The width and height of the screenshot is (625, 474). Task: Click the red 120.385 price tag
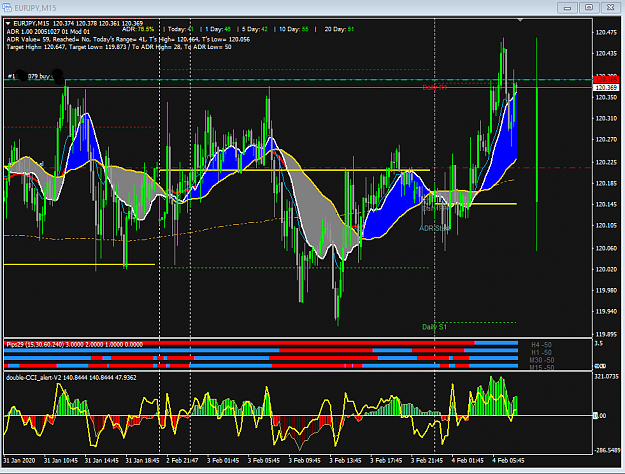click(606, 79)
